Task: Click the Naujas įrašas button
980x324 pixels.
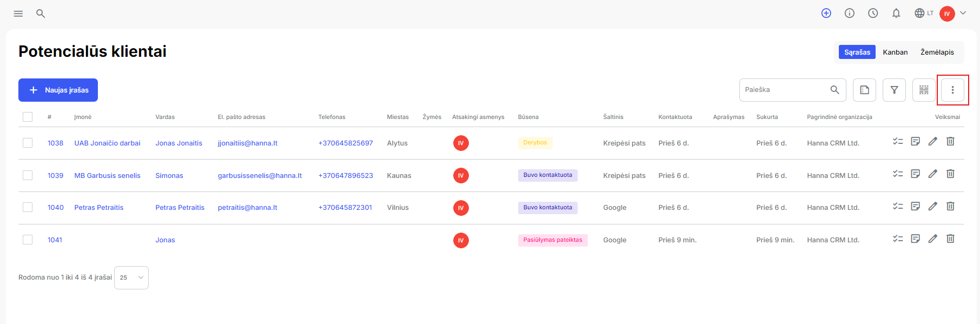Action: tap(58, 90)
